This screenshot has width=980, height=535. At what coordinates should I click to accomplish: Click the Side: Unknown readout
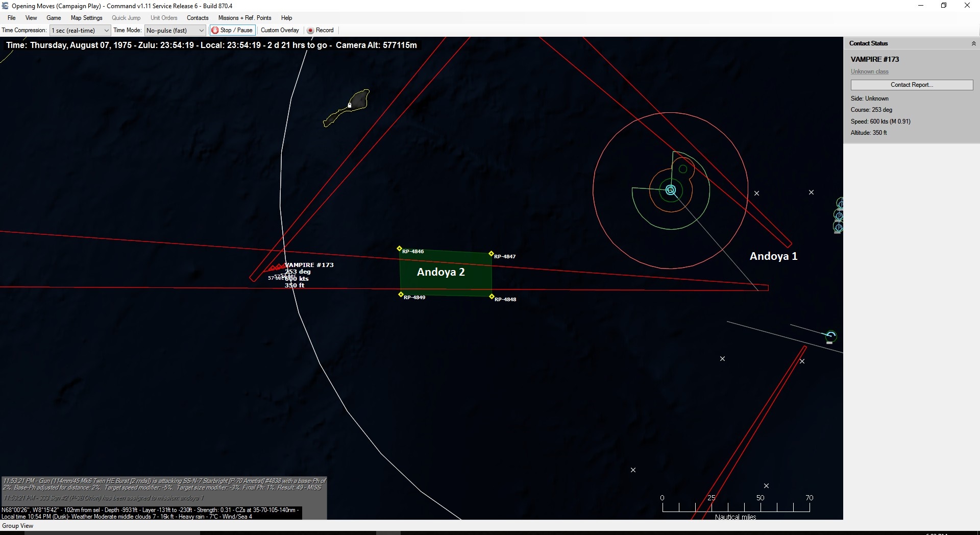(x=869, y=99)
